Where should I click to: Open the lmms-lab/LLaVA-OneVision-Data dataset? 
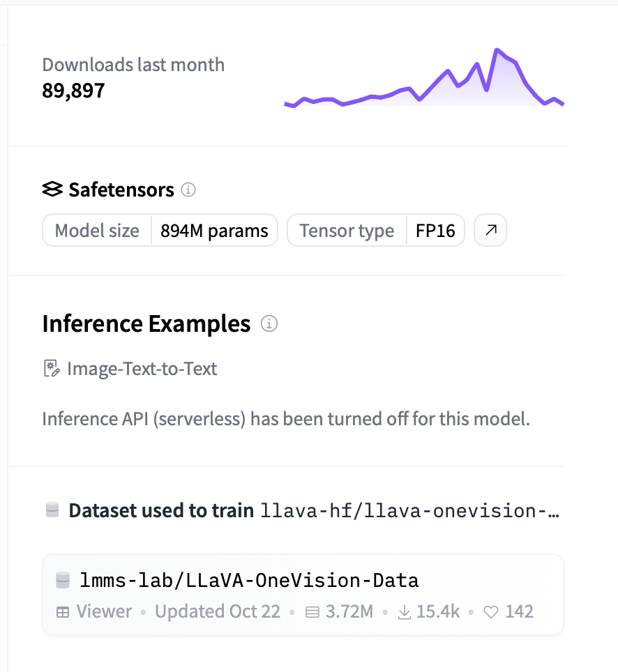pos(248,580)
